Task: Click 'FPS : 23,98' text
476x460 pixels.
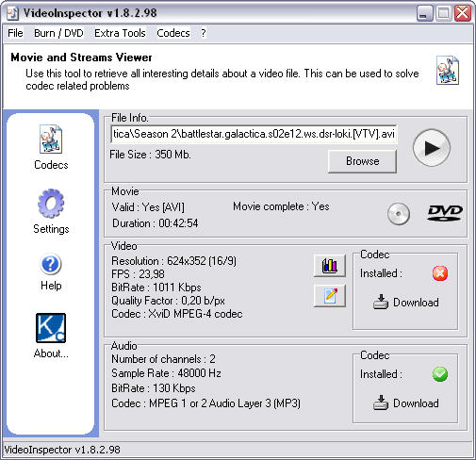Action: (x=138, y=274)
